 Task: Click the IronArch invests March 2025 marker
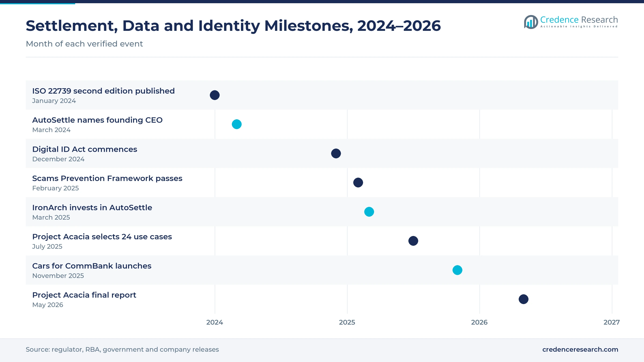click(x=369, y=212)
